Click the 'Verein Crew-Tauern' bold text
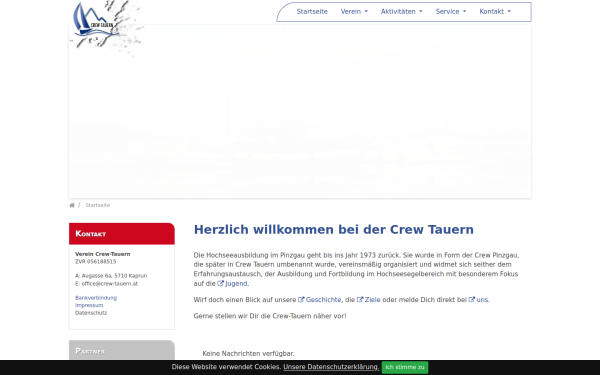This screenshot has width=600, height=375. (103, 254)
